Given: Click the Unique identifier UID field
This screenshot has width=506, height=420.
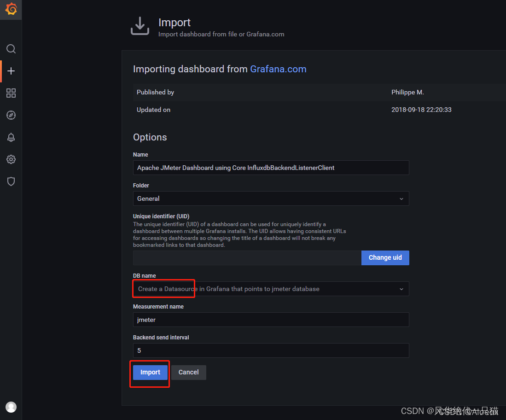Looking at the screenshot, I should pos(247,258).
